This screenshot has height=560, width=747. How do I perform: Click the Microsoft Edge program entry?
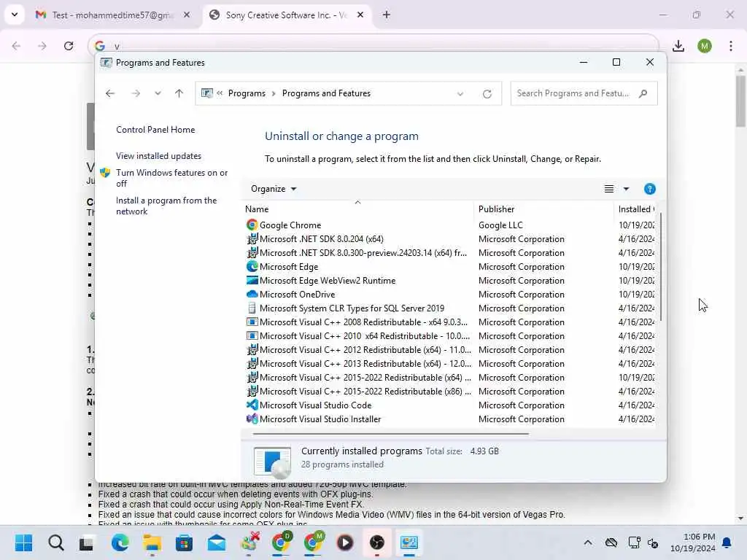449,267
